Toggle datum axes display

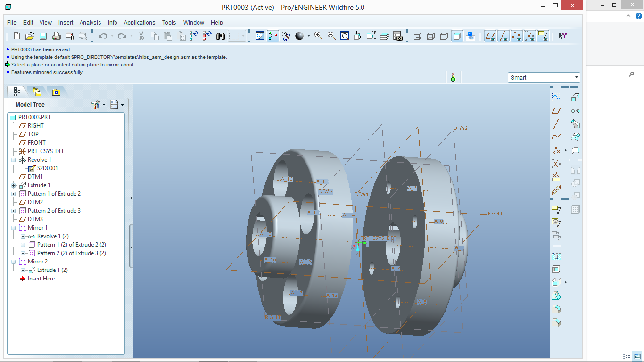pyautogui.click(x=504, y=36)
